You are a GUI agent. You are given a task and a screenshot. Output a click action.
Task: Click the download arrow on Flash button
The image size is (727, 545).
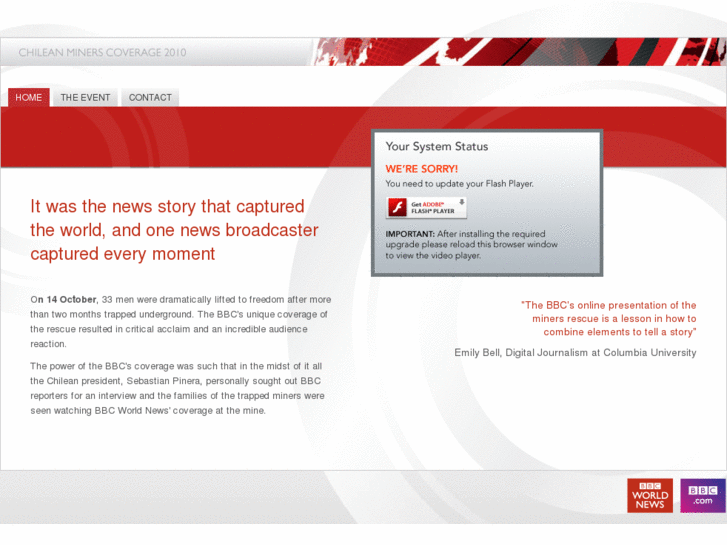(x=462, y=202)
